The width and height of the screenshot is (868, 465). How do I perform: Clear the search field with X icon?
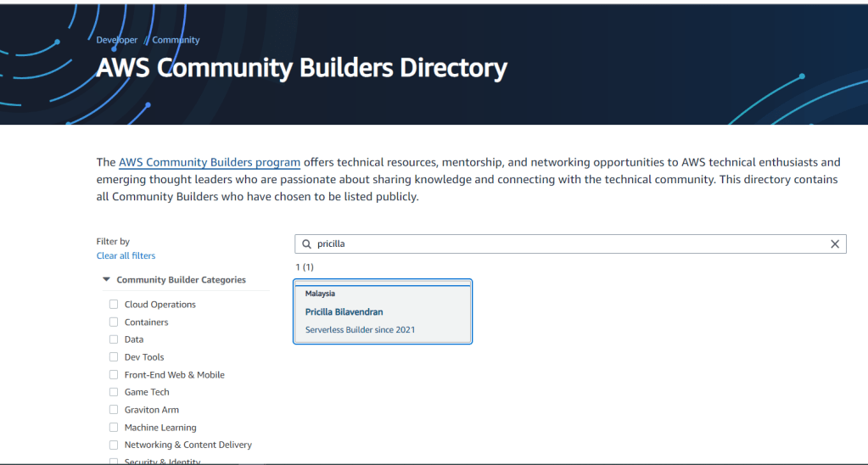pyautogui.click(x=835, y=244)
